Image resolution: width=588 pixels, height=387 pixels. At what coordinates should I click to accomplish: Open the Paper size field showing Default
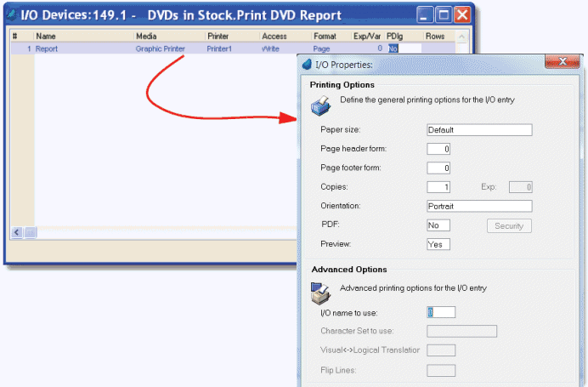tap(479, 130)
